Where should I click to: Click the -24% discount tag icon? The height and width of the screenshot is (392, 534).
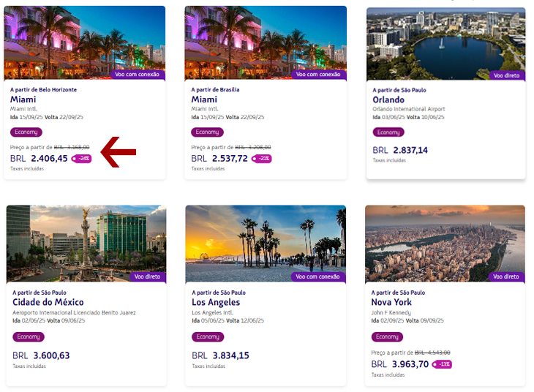(x=81, y=159)
